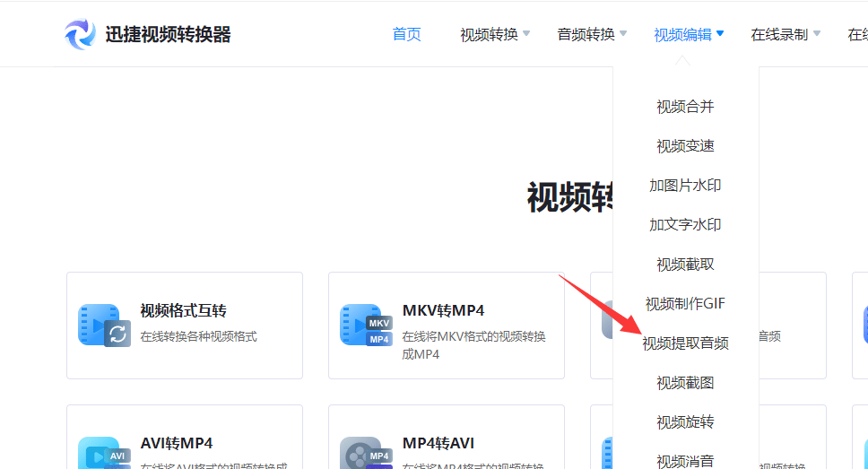Viewport: 868px width, 469px height.
Task: Go to the 首页 nav tab
Action: [407, 34]
